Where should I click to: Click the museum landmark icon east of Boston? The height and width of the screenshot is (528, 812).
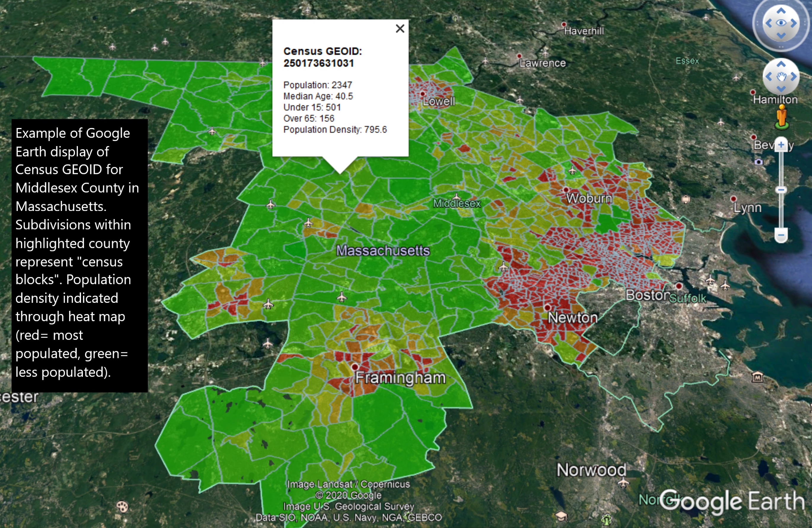(x=757, y=377)
